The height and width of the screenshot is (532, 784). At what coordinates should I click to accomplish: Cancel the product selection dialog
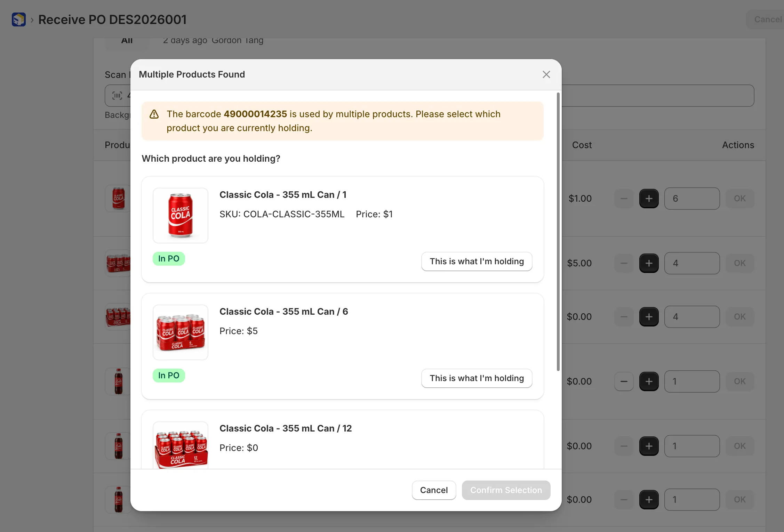click(x=434, y=490)
